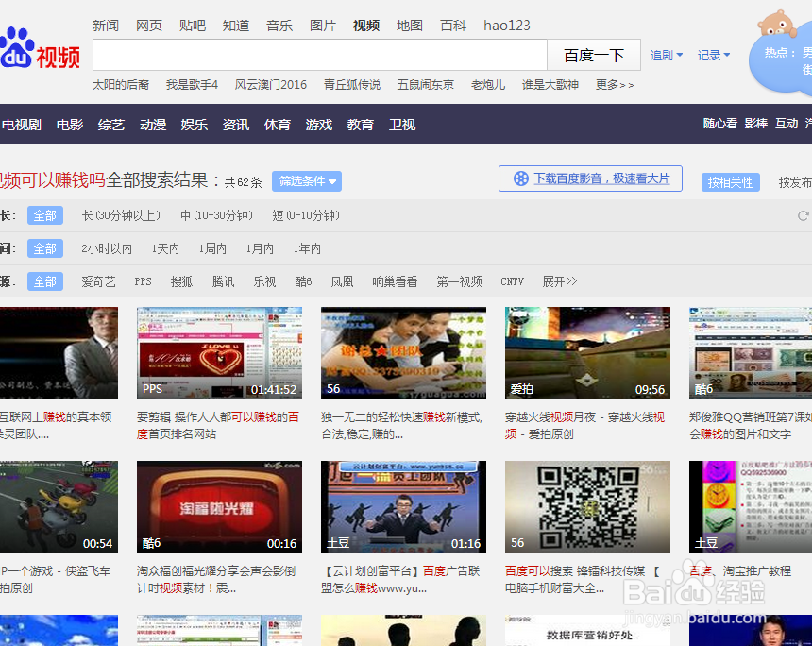812x646 pixels.
Task: Switch to the 游戏 category tab
Action: coord(318,125)
